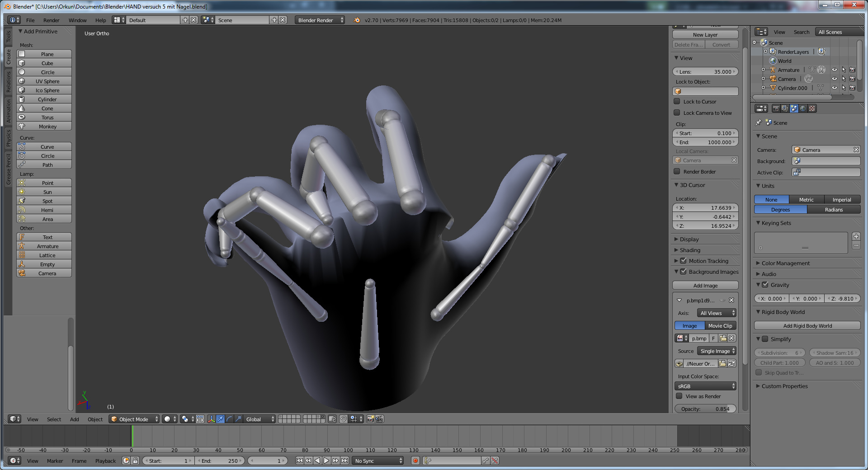This screenshot has width=868, height=470.
Task: Hide the Armature with its eye icon
Action: click(835, 70)
